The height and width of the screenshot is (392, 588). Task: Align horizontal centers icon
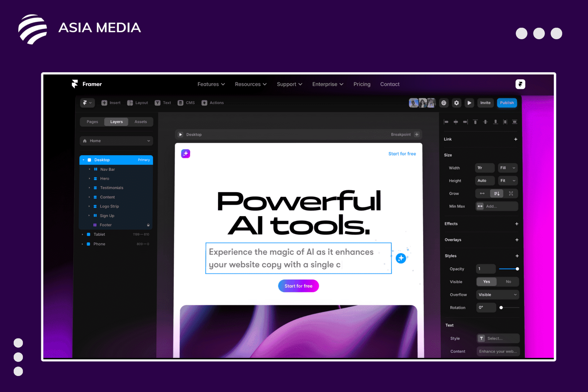click(456, 122)
